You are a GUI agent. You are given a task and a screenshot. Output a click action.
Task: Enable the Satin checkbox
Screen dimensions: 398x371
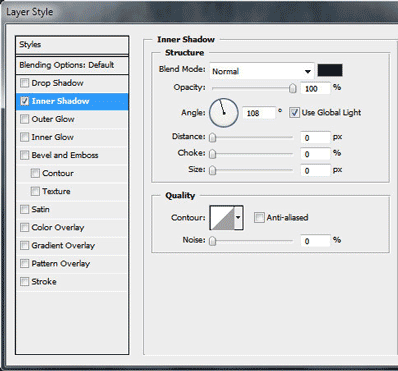pyautogui.click(x=24, y=209)
